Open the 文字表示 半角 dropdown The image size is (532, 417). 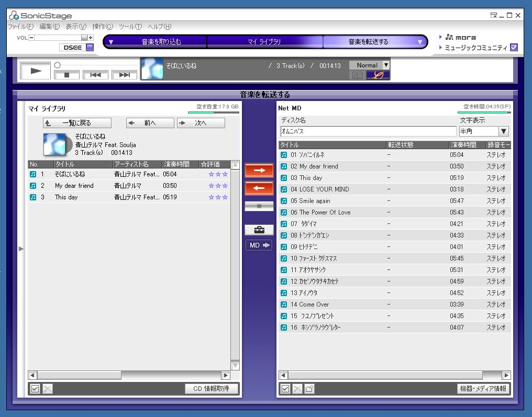[x=504, y=131]
